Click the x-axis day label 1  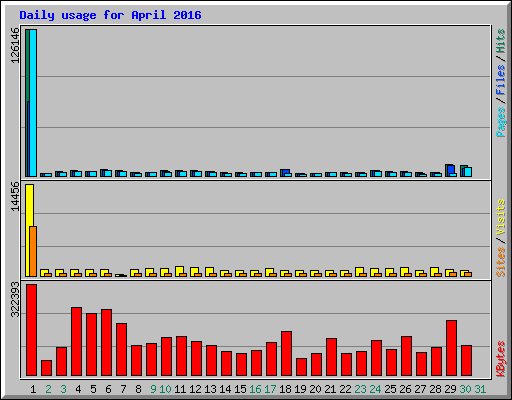(x=33, y=389)
